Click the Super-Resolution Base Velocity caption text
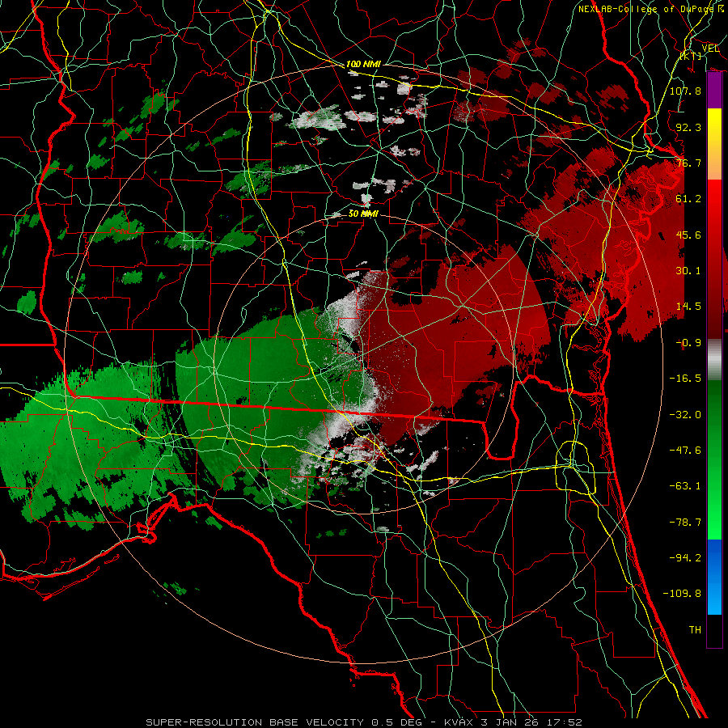Screen dimensions: 728x728 pos(364,722)
